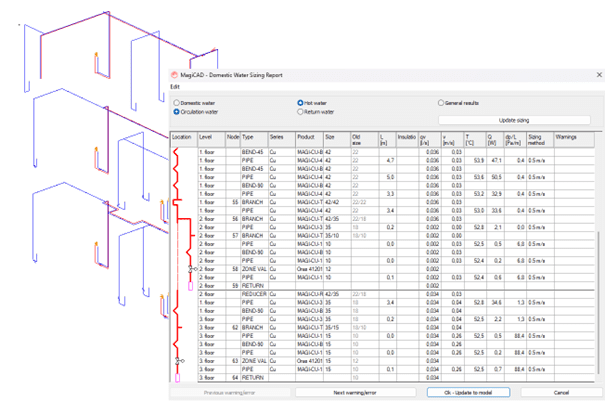This screenshot has width=605, height=401.
Task: Click the Location column header
Action: [x=182, y=136]
